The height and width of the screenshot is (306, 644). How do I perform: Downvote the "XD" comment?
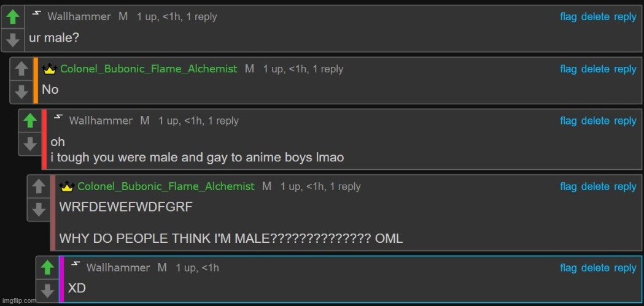[x=48, y=291]
